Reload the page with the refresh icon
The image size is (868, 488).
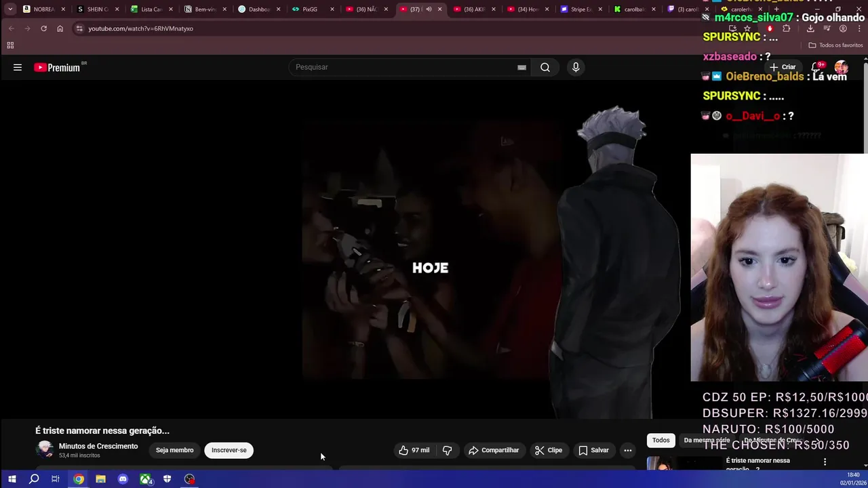[43, 28]
